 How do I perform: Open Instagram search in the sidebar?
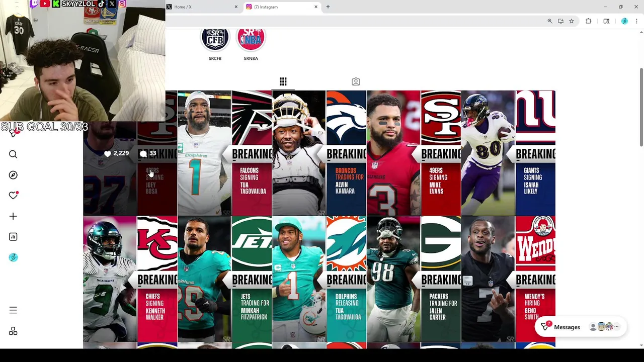click(13, 154)
